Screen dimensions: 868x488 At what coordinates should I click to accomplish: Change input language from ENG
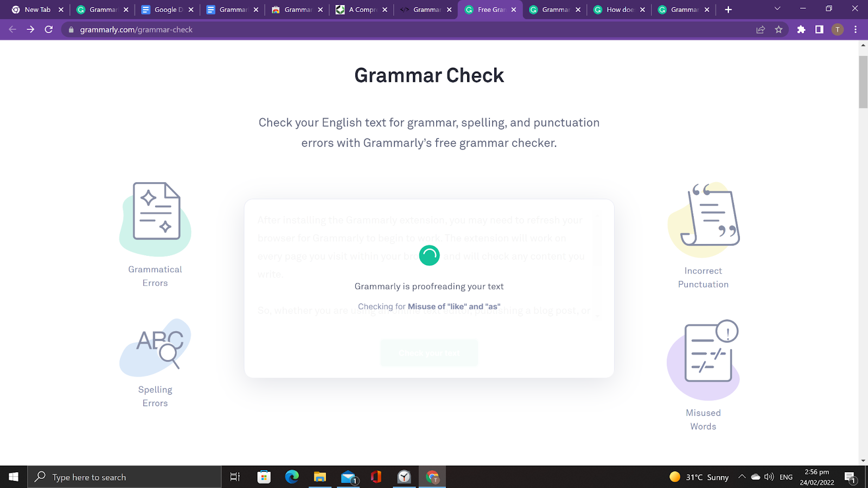coord(786,477)
